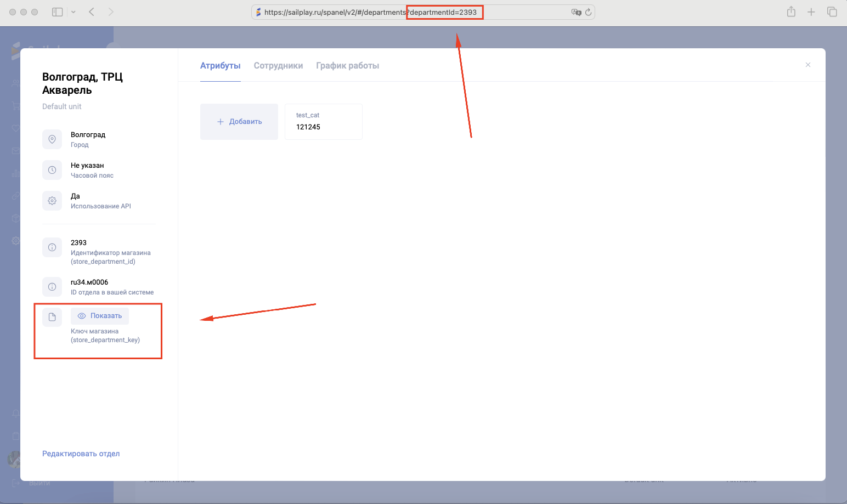The image size is (847, 504).
Task: Show the hidden store key
Action: click(100, 316)
